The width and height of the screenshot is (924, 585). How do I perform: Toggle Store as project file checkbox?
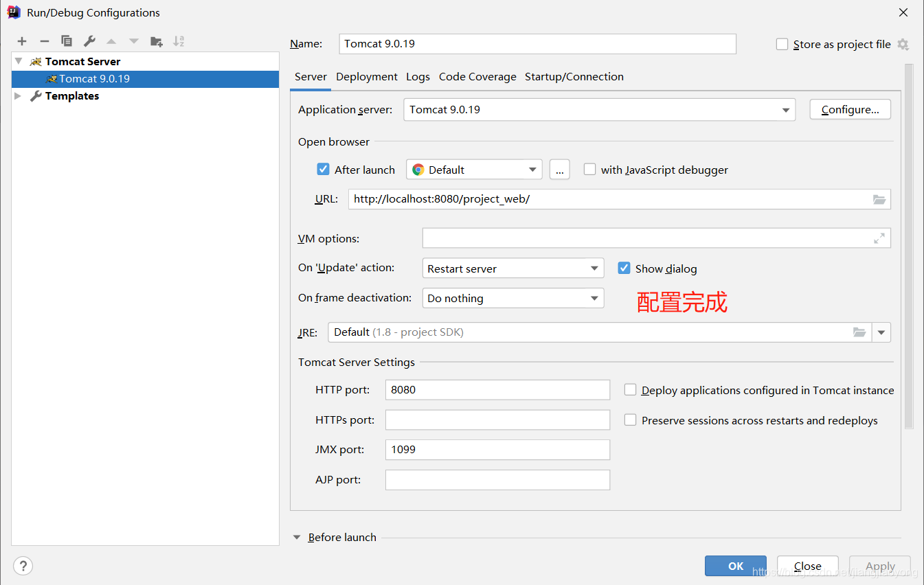(x=782, y=44)
